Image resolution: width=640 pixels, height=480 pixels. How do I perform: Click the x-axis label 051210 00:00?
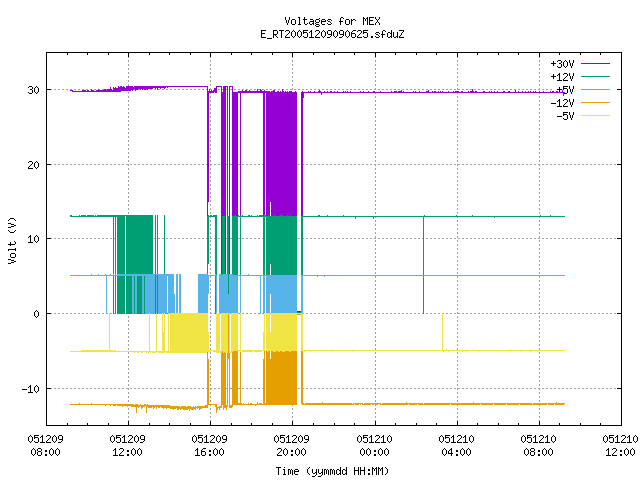tap(374, 445)
